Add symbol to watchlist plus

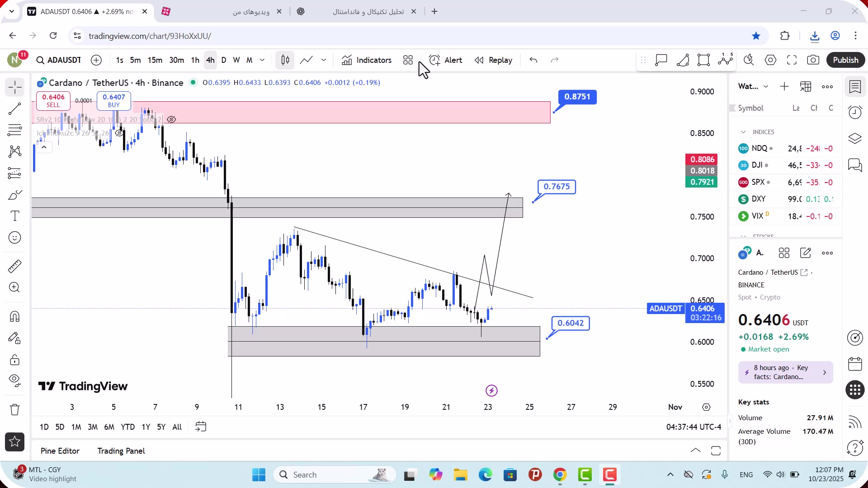(784, 86)
